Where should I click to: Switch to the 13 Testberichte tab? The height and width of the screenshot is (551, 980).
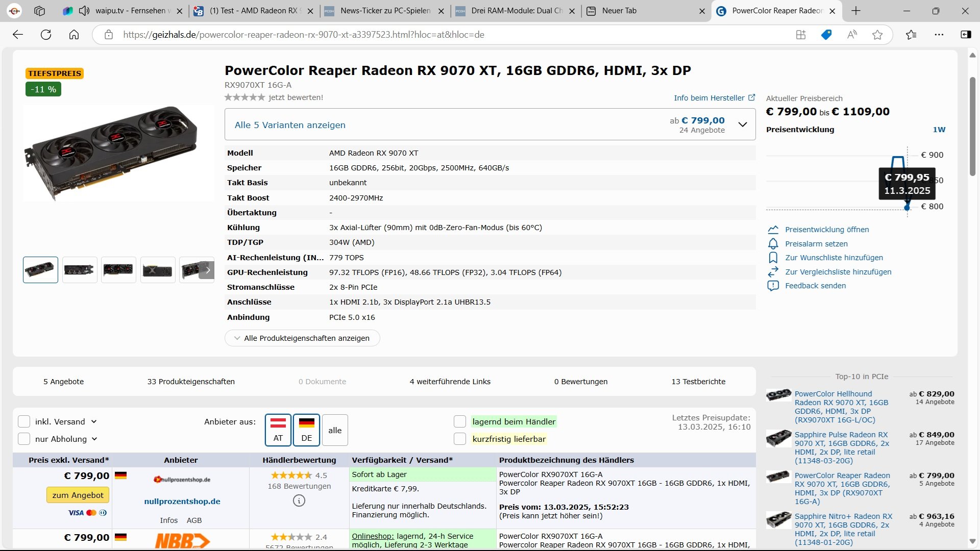(x=698, y=382)
